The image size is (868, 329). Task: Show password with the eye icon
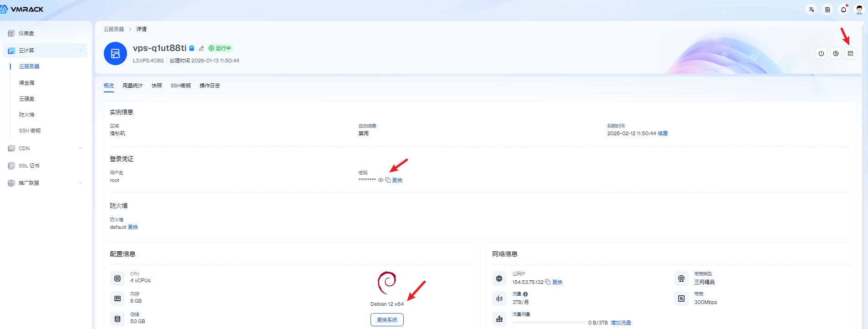pos(381,180)
